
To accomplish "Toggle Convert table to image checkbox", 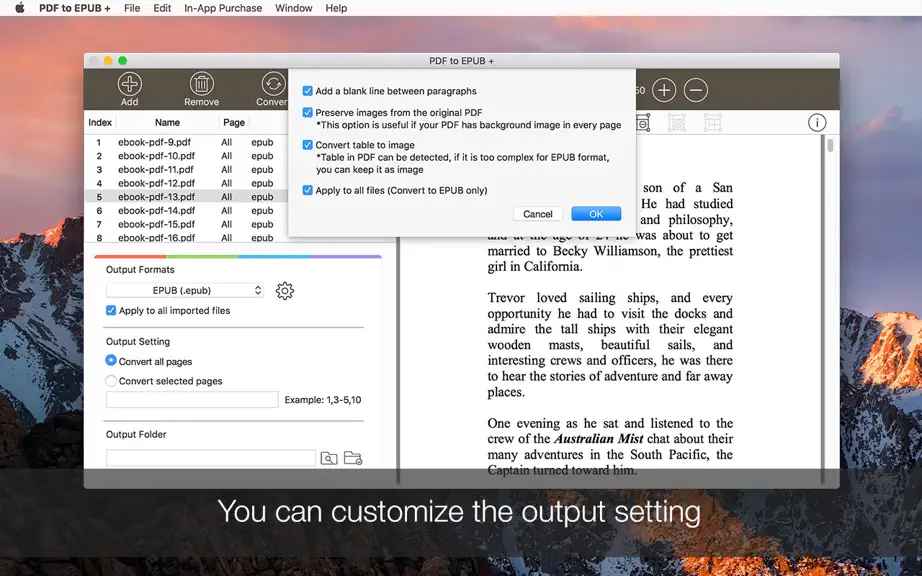I will point(308,145).
